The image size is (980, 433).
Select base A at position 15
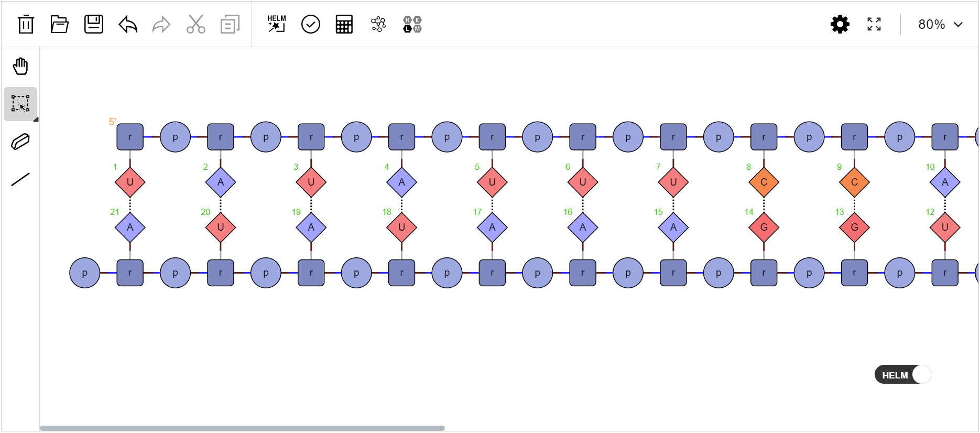click(x=673, y=228)
